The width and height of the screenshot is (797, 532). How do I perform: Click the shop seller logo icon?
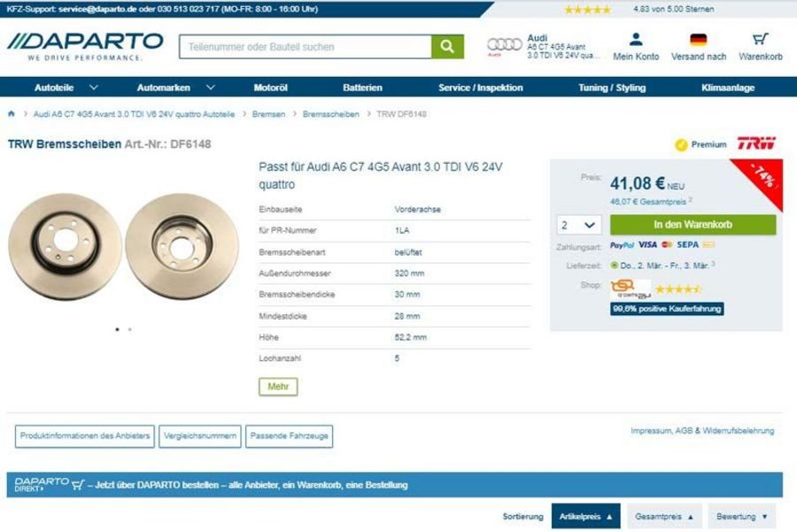point(630,289)
